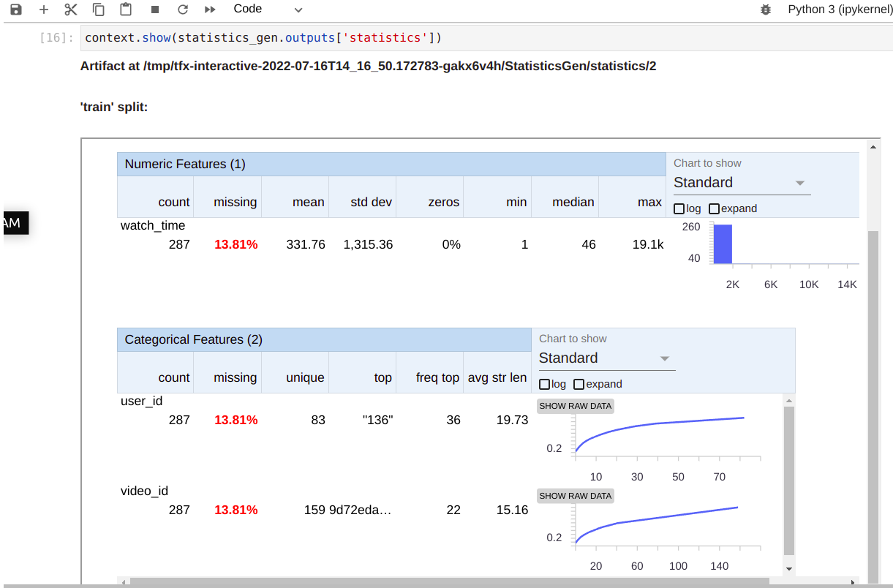893x588 pixels.
Task: Enable log scale for watch_time histogram
Action: [677, 208]
